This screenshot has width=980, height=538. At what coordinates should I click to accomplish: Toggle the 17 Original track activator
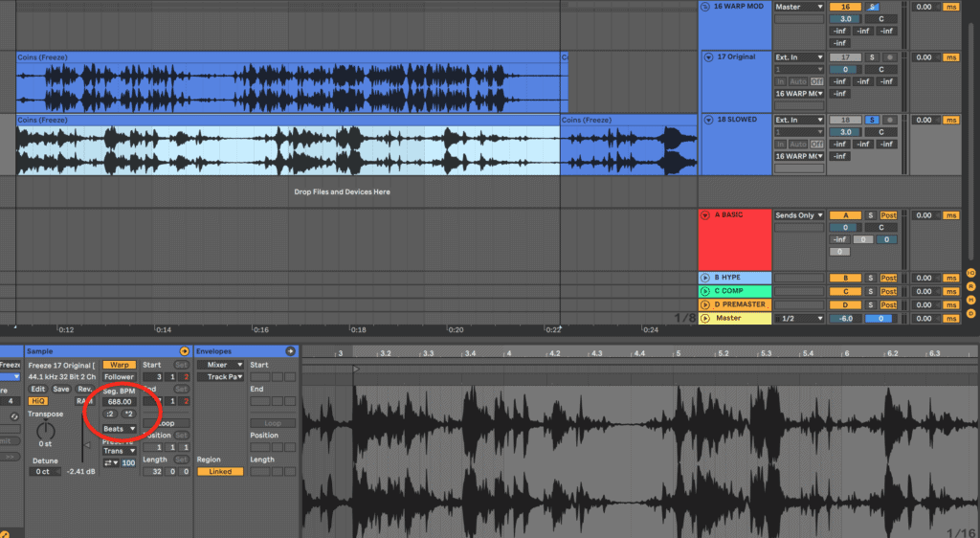coord(845,57)
